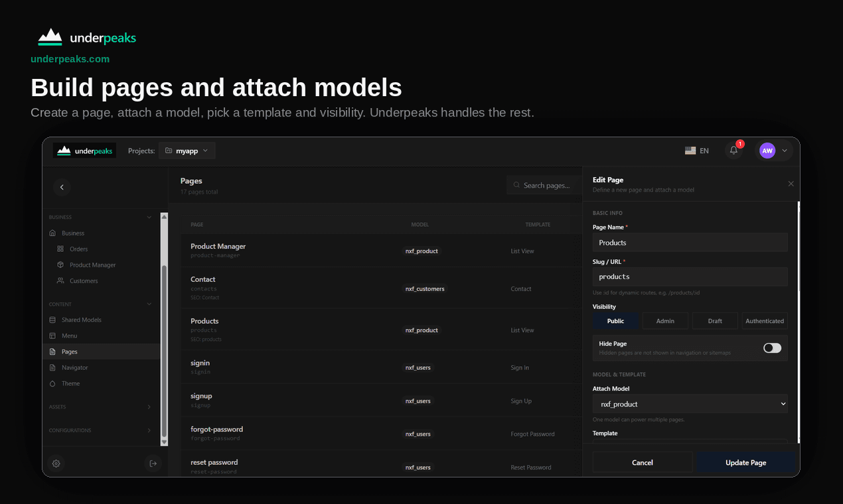Image resolution: width=843 pixels, height=504 pixels.
Task: Click the settings gear in the sidebar footer
Action: tap(56, 464)
